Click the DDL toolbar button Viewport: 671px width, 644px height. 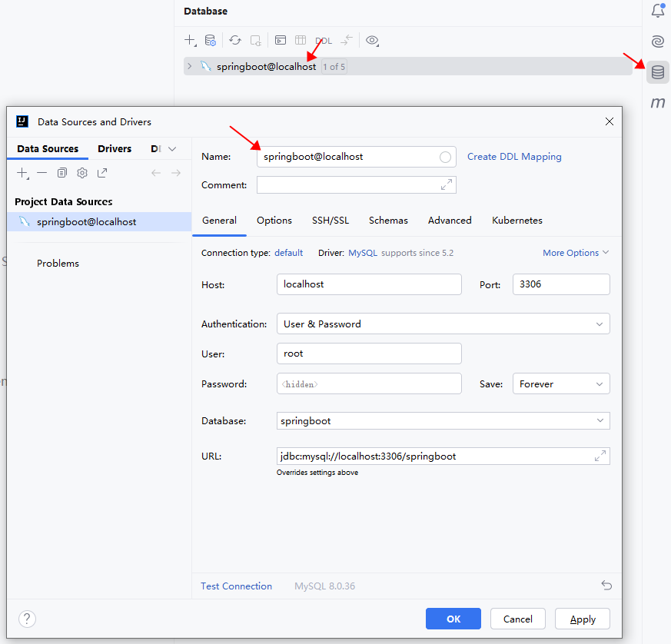point(324,41)
